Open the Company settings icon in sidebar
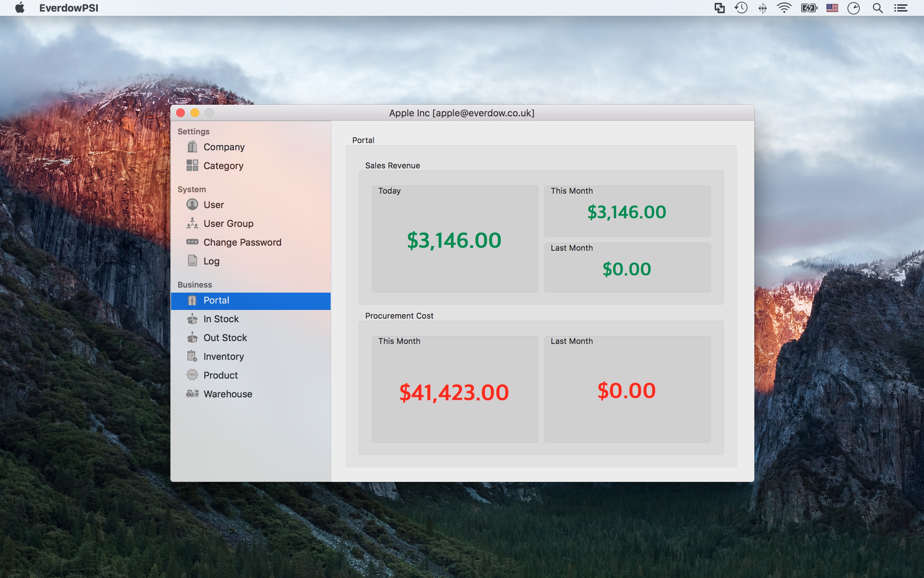This screenshot has width=924, height=578. [192, 147]
